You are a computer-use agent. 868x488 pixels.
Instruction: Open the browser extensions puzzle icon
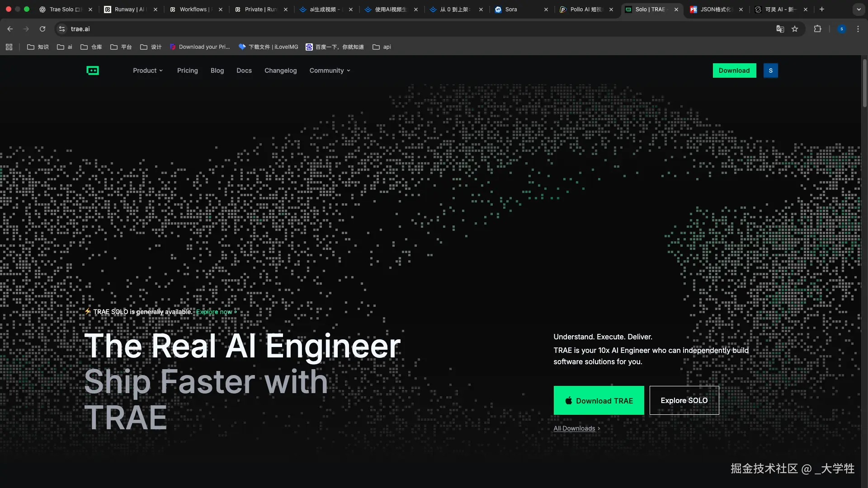click(x=817, y=29)
